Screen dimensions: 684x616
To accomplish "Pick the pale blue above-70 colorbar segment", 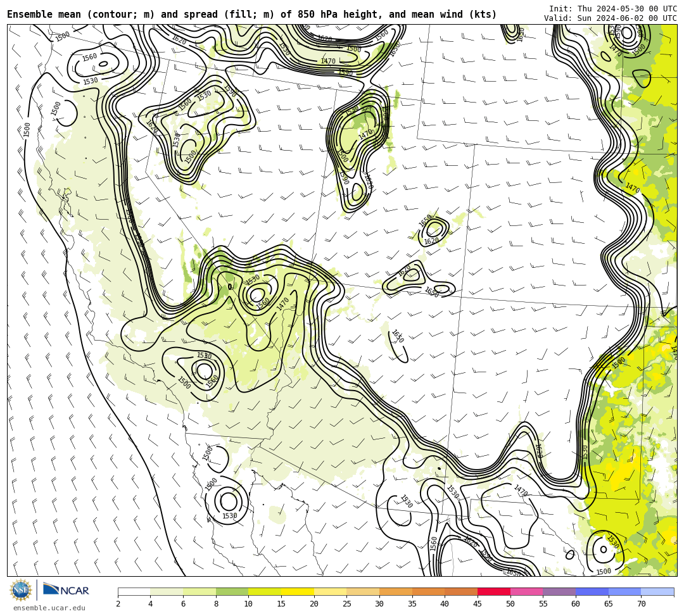I will pyautogui.click(x=657, y=591).
